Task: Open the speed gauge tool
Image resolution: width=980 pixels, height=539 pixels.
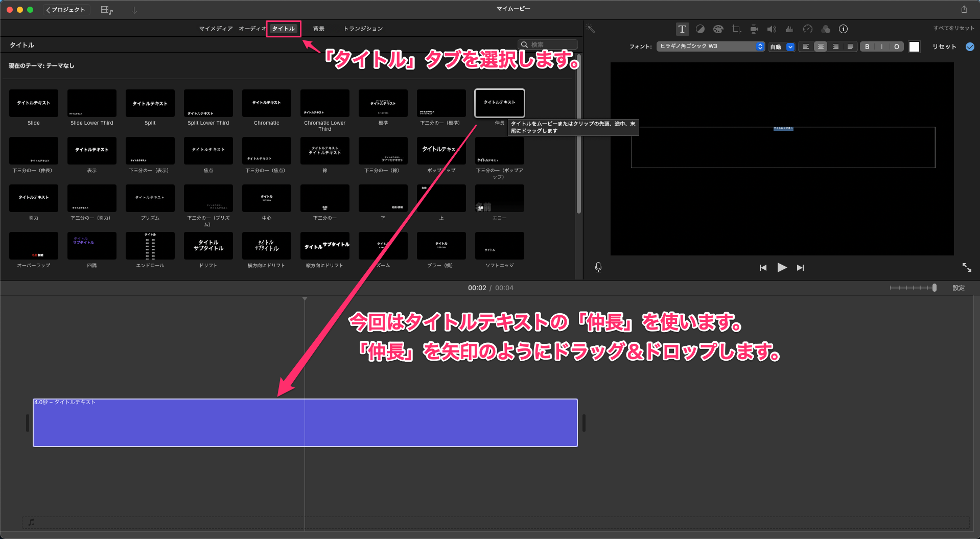Action: 808,29
